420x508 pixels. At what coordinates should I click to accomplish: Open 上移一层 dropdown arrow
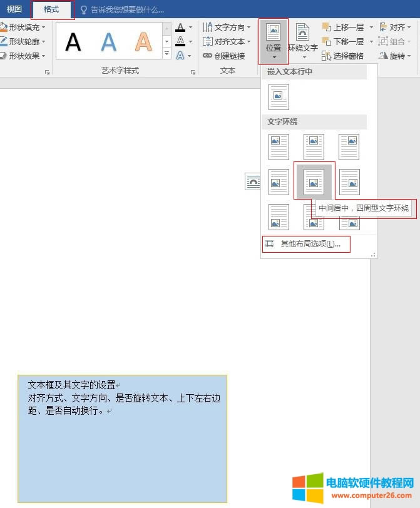point(371,28)
